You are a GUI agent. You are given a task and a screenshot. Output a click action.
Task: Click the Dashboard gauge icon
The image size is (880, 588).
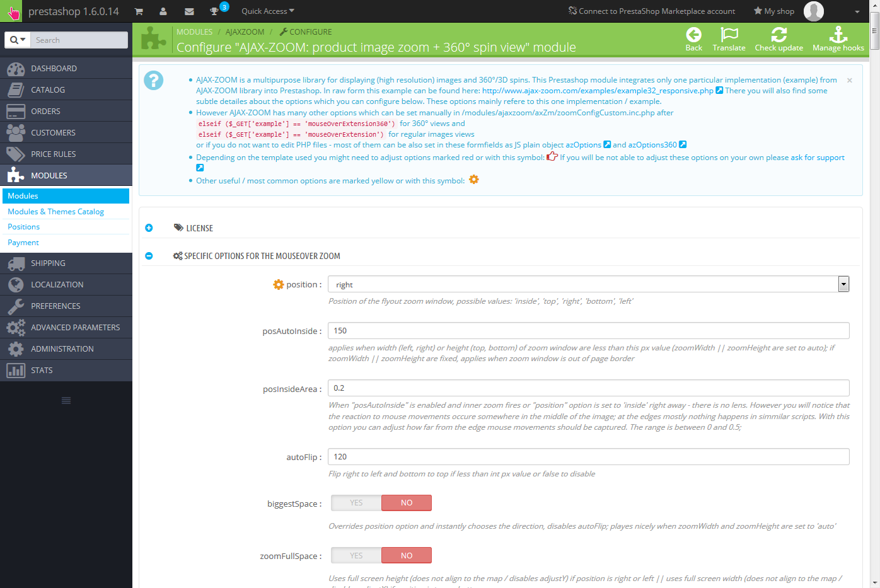pyautogui.click(x=16, y=69)
